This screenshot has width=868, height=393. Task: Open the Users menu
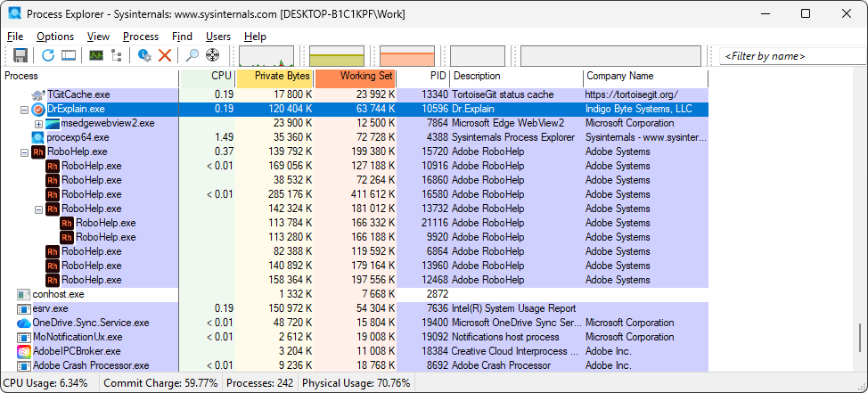tap(218, 37)
